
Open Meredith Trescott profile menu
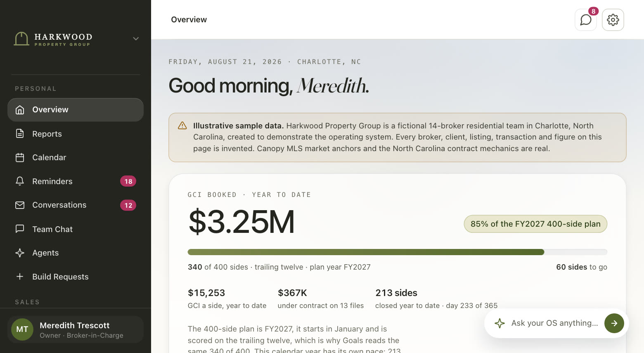76,329
